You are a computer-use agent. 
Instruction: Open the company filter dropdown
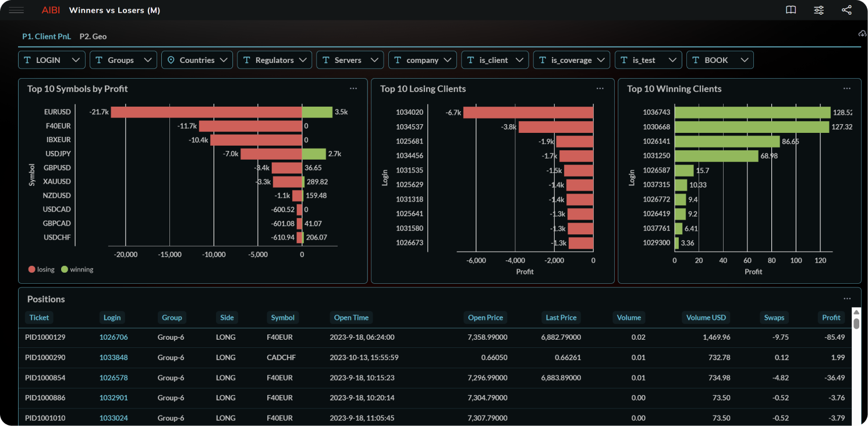423,60
